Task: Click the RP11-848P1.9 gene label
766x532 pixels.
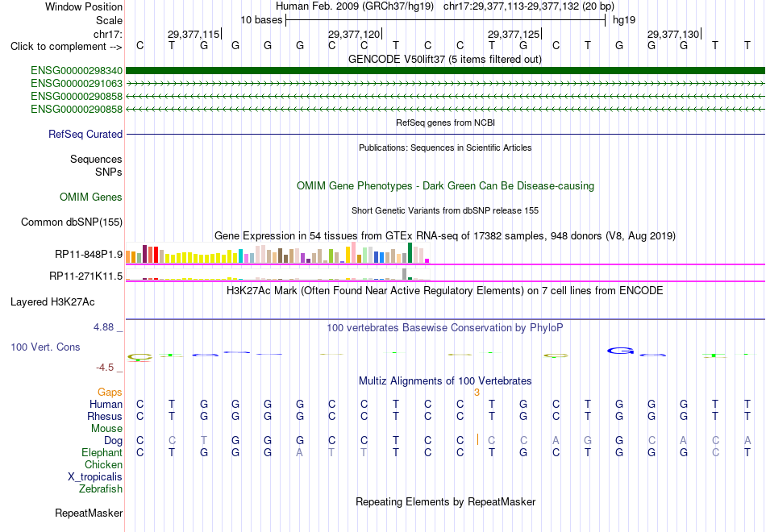Action: [89, 255]
